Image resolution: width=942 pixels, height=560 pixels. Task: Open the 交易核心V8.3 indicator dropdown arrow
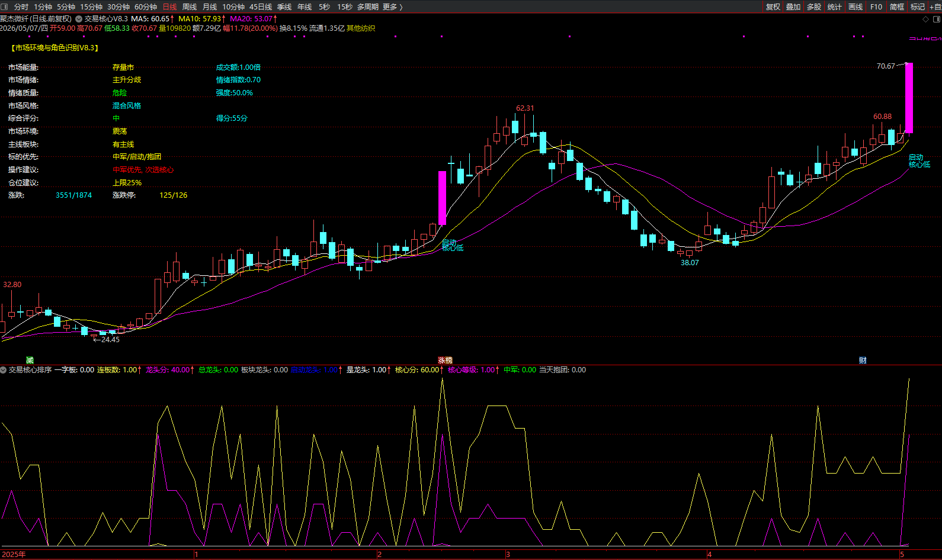tap(79, 19)
